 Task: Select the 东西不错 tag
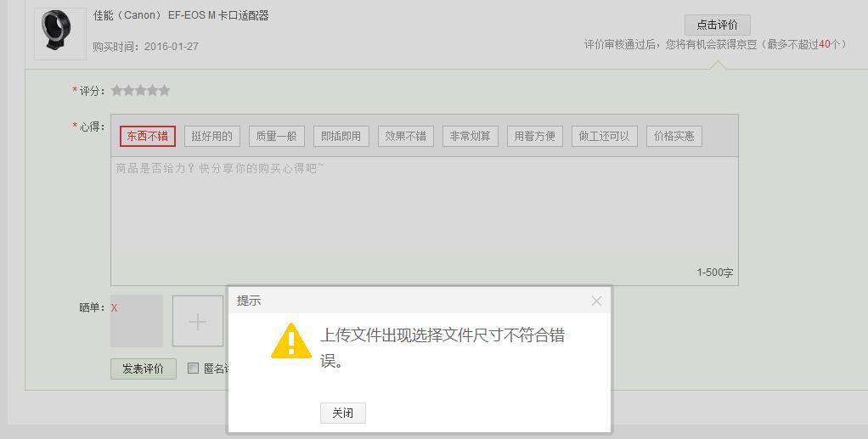tap(147, 136)
